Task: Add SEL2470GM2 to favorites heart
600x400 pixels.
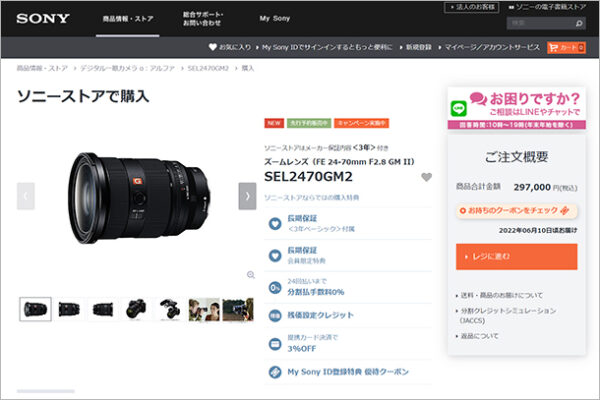Action: tap(426, 177)
